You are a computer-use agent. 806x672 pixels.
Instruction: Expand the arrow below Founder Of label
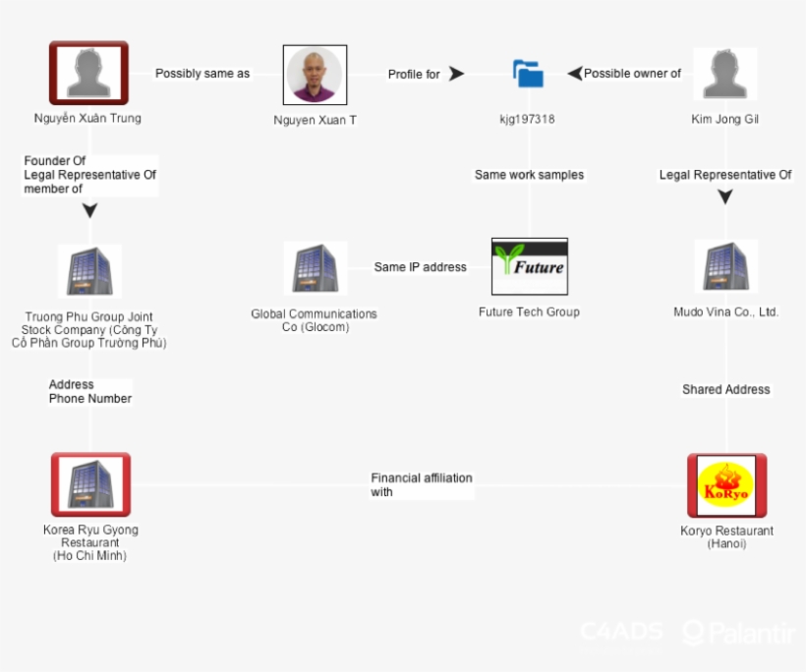pos(89,208)
